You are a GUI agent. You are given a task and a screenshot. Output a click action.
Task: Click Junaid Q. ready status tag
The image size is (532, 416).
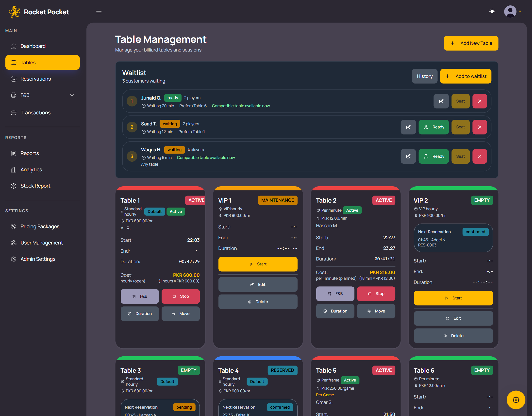pos(173,98)
